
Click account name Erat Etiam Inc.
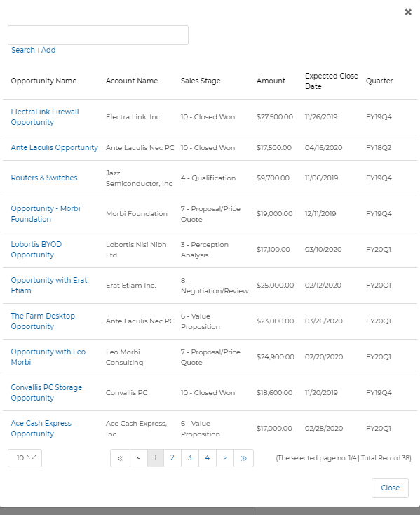click(131, 286)
